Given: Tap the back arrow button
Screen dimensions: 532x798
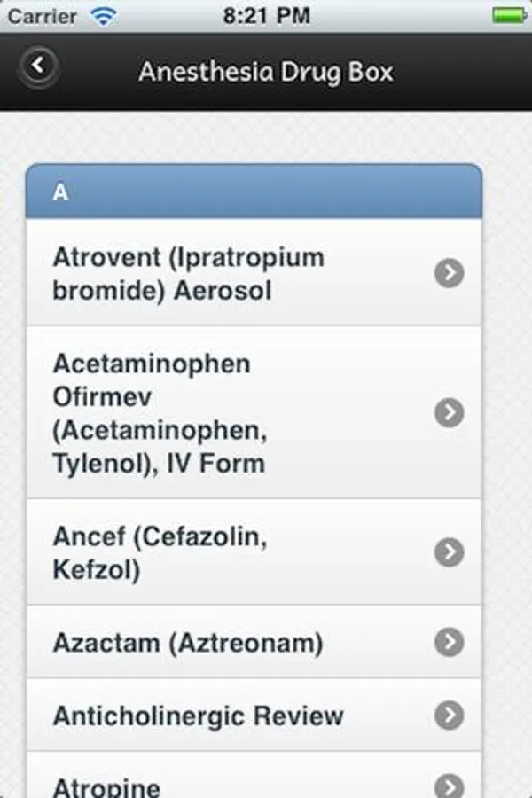Looking at the screenshot, I should point(38,66).
